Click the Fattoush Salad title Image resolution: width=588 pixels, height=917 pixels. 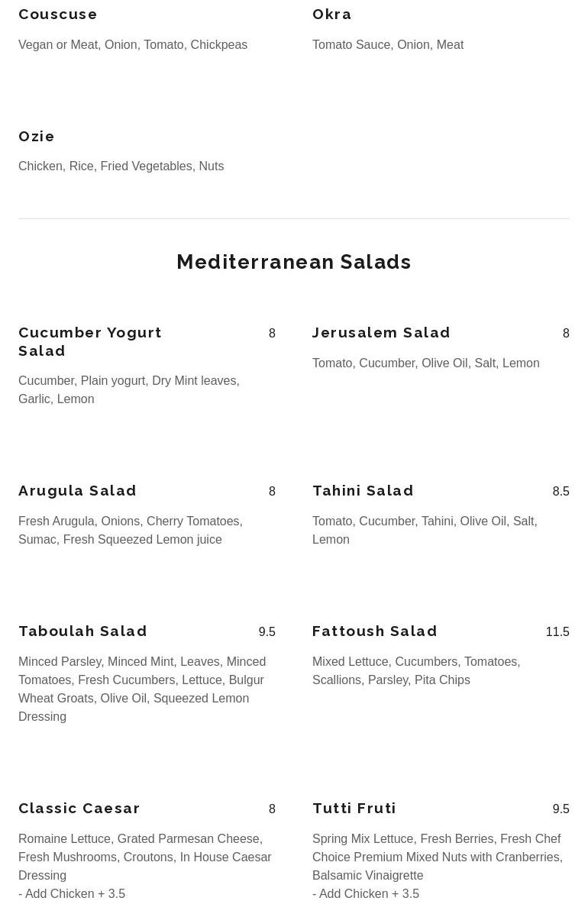[x=375, y=631]
